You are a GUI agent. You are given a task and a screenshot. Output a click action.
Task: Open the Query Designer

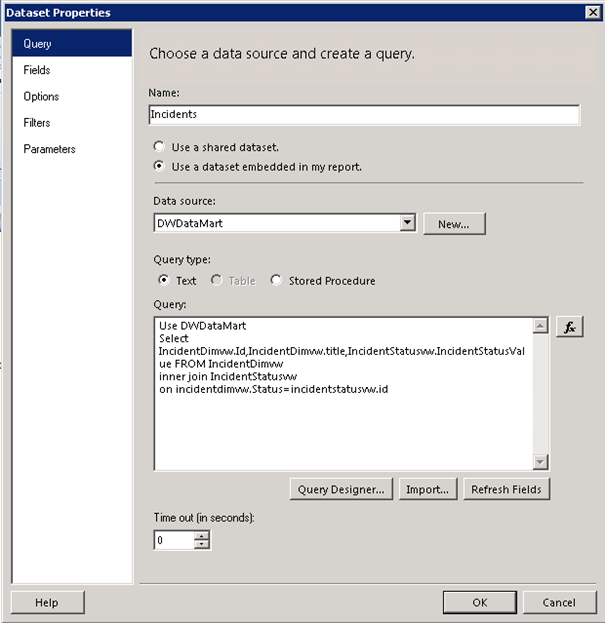pos(341,489)
